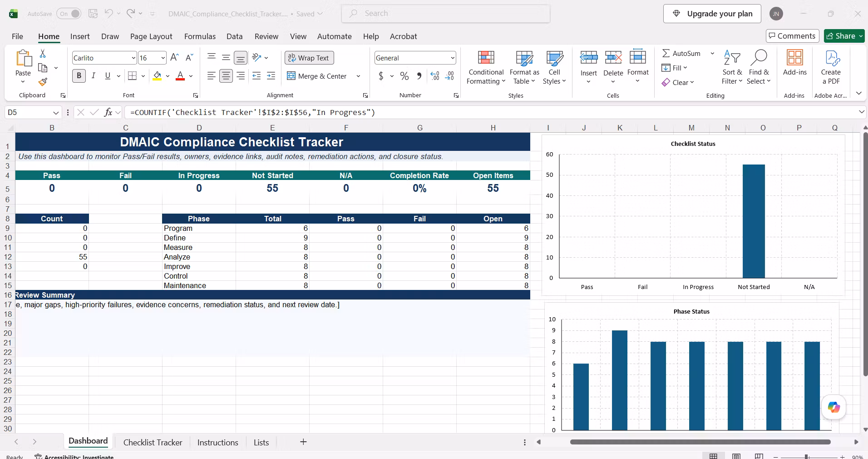Viewport: 868px width, 459px height.
Task: Click the Merge & Center icon
Action: click(x=291, y=76)
